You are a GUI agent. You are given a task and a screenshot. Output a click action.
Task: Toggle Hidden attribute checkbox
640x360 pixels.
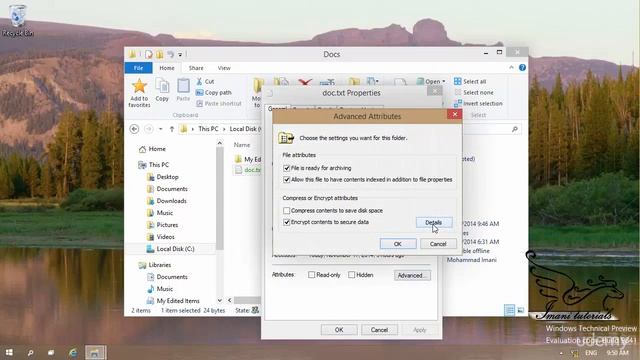[351, 275]
